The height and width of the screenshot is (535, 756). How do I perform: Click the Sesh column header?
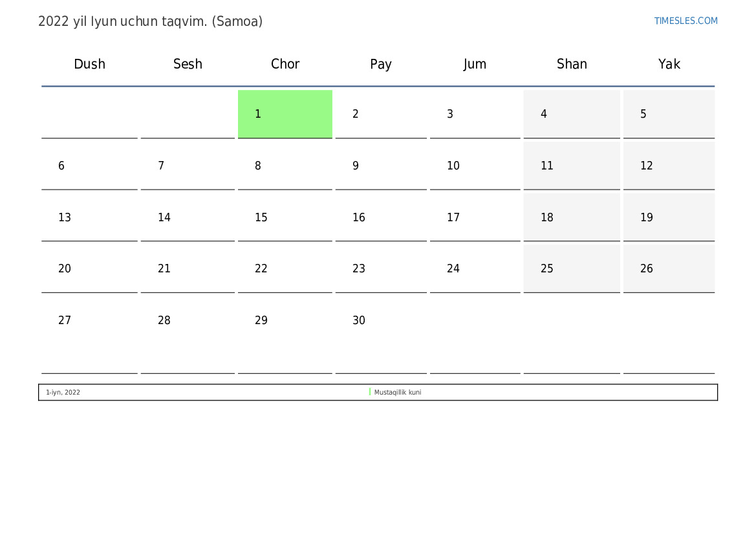[188, 64]
